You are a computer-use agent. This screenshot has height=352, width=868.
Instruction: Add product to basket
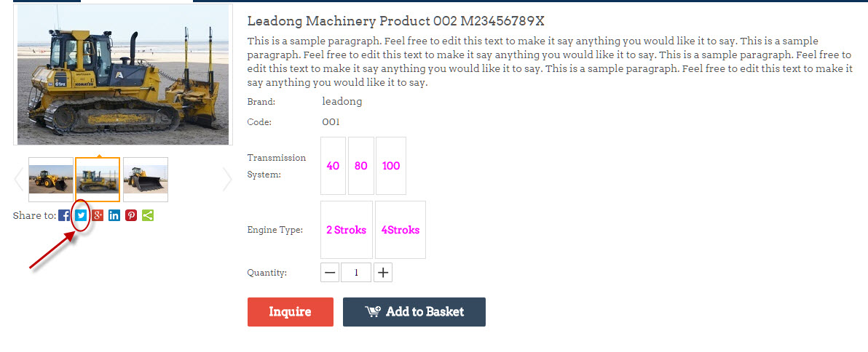(x=414, y=312)
